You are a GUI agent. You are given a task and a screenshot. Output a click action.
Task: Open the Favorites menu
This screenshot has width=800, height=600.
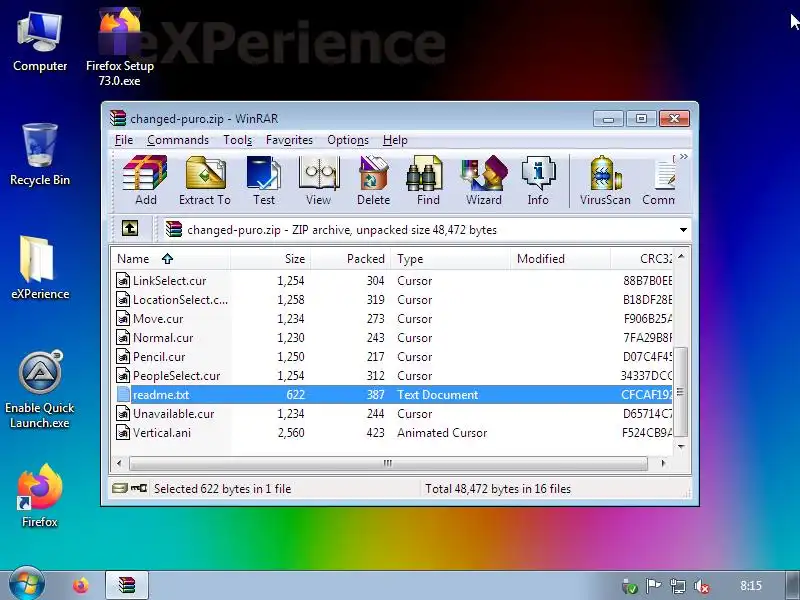coord(289,140)
